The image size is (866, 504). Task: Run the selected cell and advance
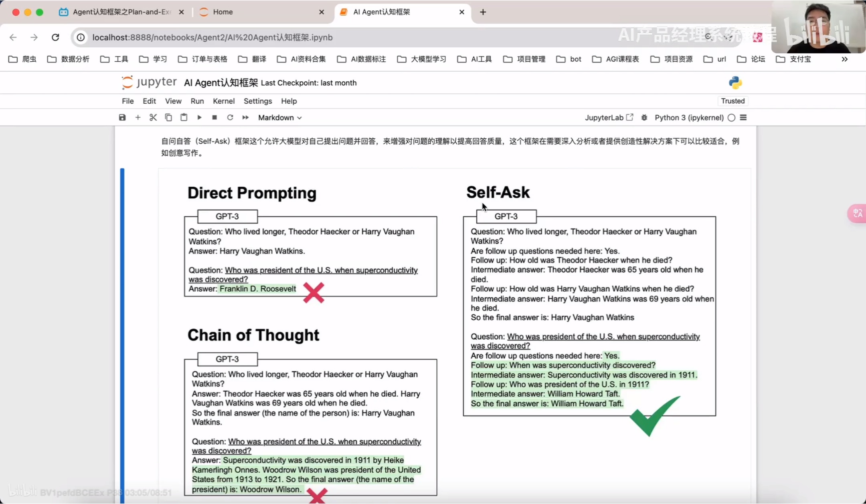click(x=199, y=117)
